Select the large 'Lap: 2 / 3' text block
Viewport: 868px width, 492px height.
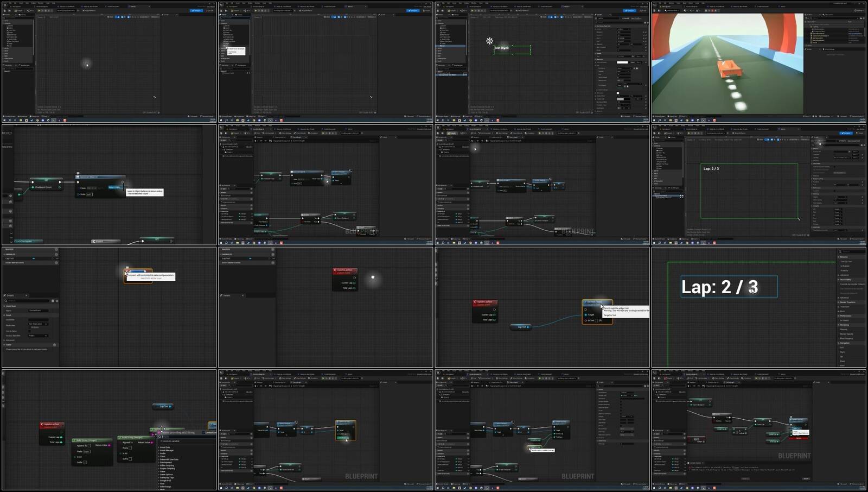pyautogui.click(x=729, y=287)
